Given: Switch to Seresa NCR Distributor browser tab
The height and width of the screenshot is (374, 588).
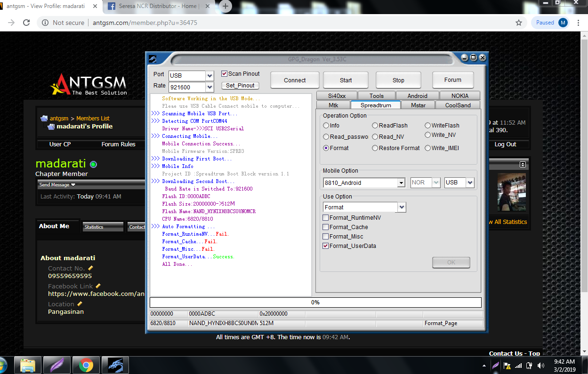Looking at the screenshot, I should 160,6.
